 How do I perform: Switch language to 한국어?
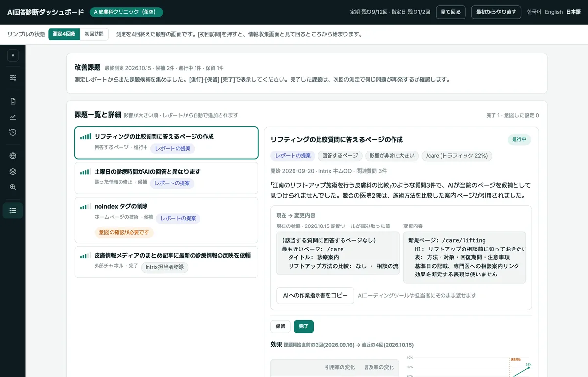click(x=534, y=12)
